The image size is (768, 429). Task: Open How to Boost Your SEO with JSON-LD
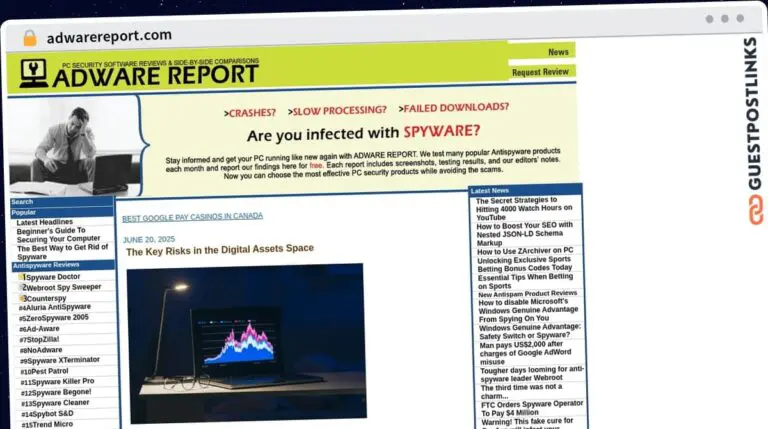pos(525,234)
